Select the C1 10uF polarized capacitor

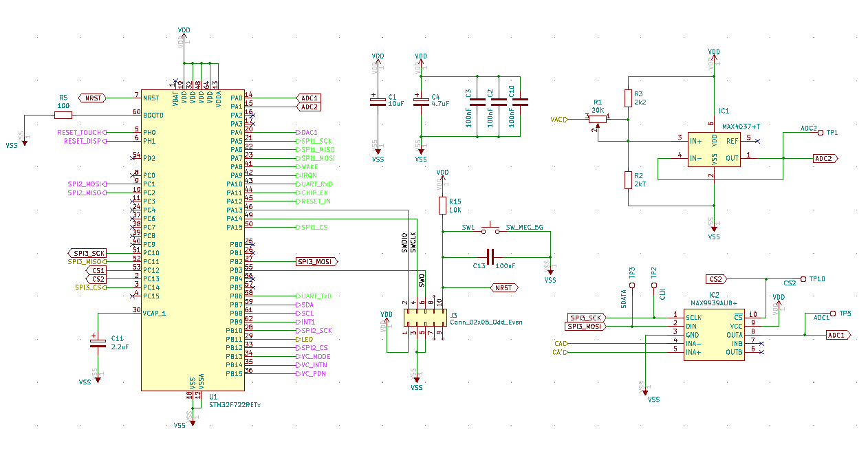(378, 100)
